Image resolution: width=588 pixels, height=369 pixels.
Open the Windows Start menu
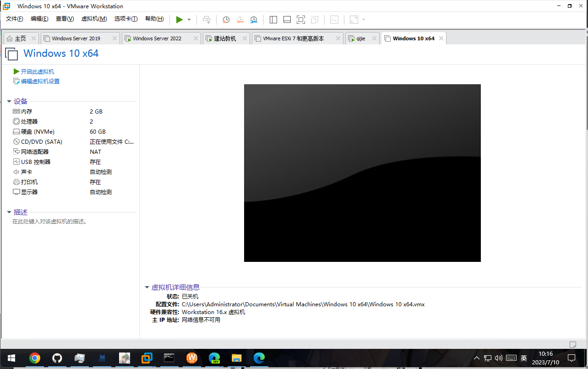click(x=11, y=358)
